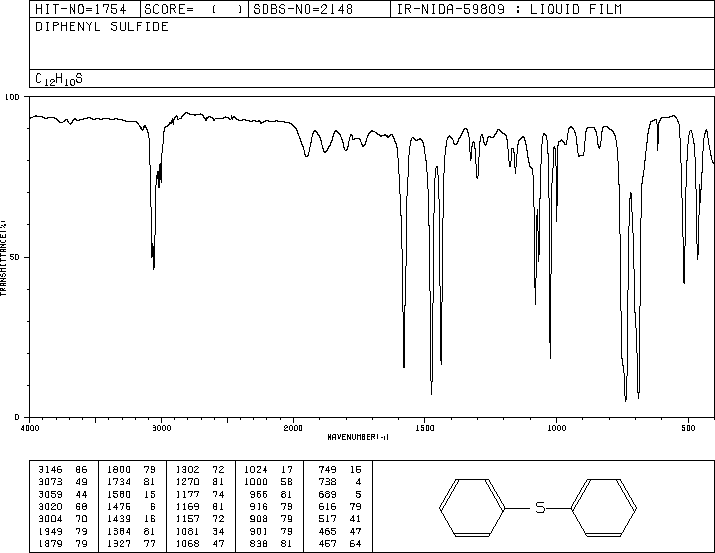
Task: Click peak list wavenumber 465
Action: [x=327, y=532]
